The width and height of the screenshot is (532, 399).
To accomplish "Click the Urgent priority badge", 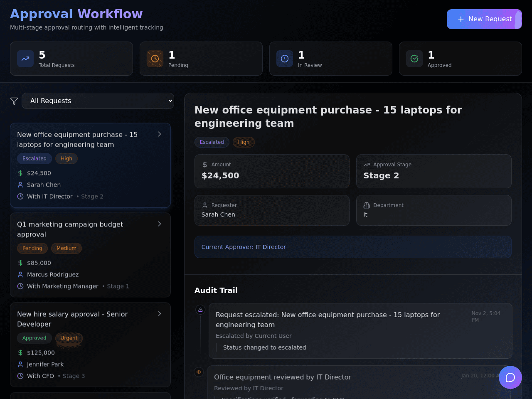I will tap(69, 338).
